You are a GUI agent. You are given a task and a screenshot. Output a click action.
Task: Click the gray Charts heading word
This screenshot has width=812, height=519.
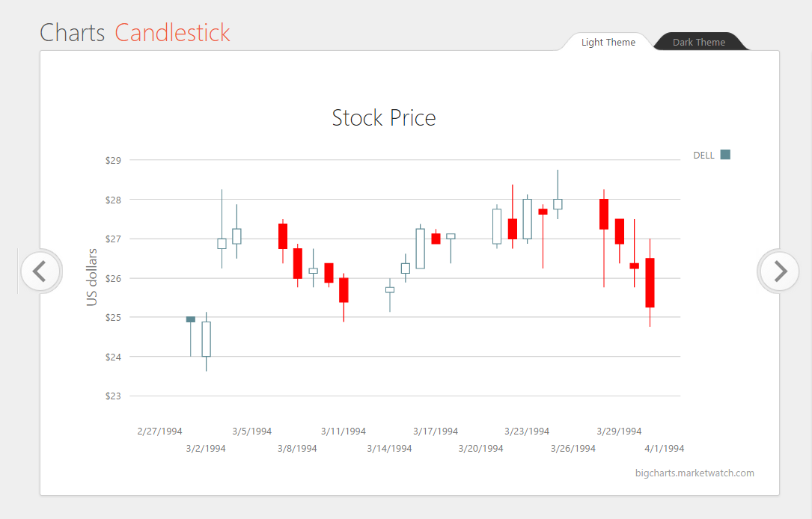(x=72, y=33)
